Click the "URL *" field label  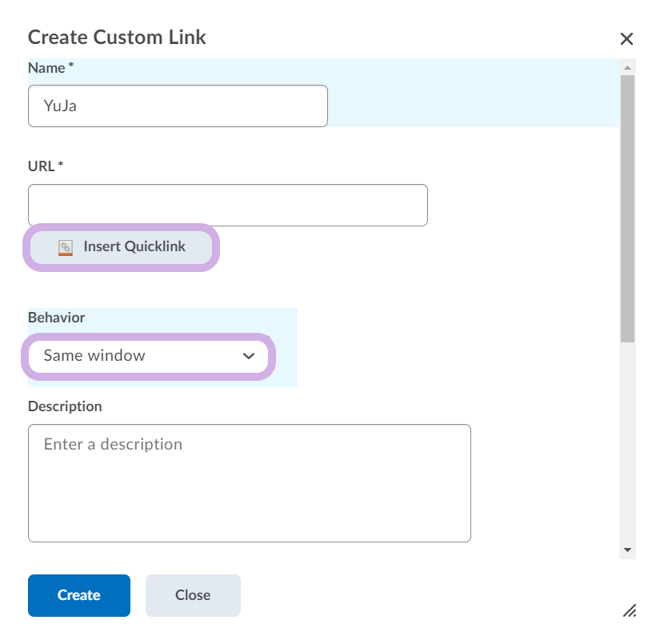[46, 166]
